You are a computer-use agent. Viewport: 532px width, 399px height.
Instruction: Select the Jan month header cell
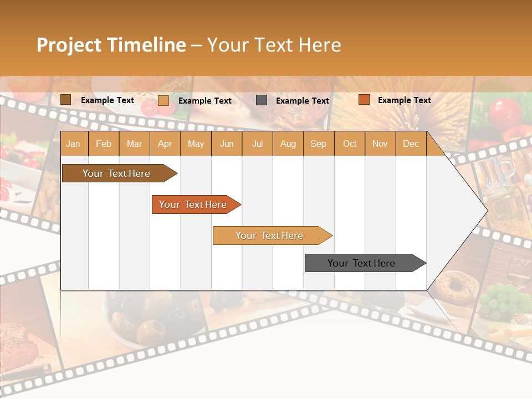(x=73, y=144)
